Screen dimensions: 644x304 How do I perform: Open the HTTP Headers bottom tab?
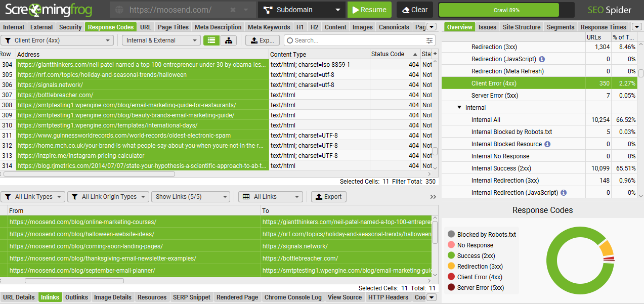(x=388, y=297)
